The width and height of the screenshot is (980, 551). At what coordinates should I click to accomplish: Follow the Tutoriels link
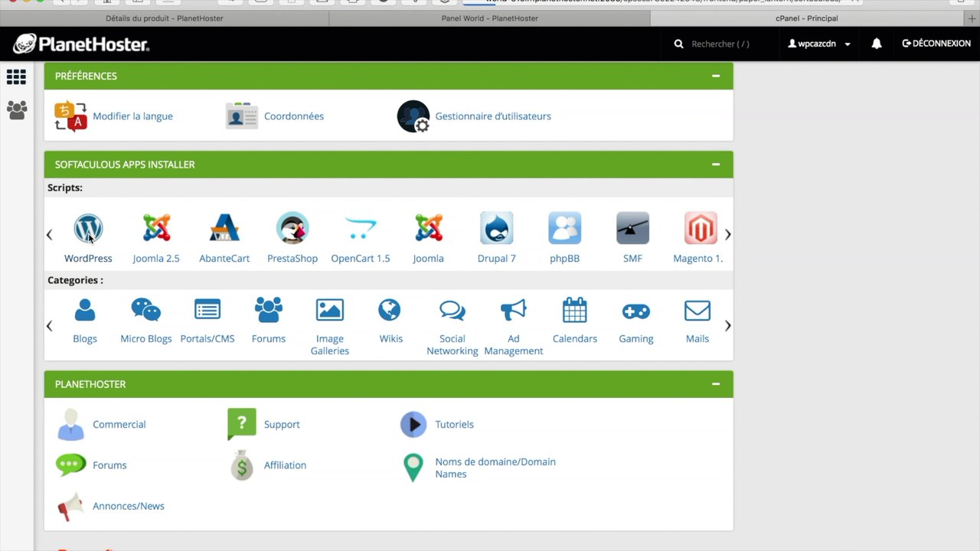(454, 424)
